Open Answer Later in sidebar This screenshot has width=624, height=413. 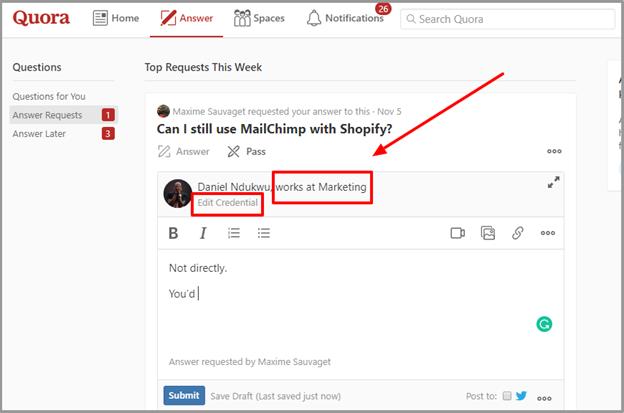click(64, 134)
